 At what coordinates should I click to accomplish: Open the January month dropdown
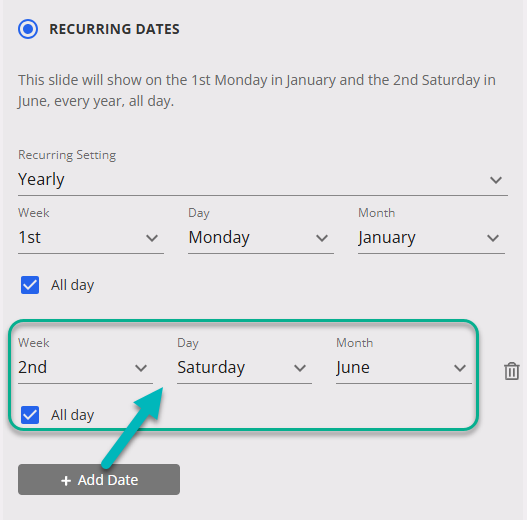(431, 238)
